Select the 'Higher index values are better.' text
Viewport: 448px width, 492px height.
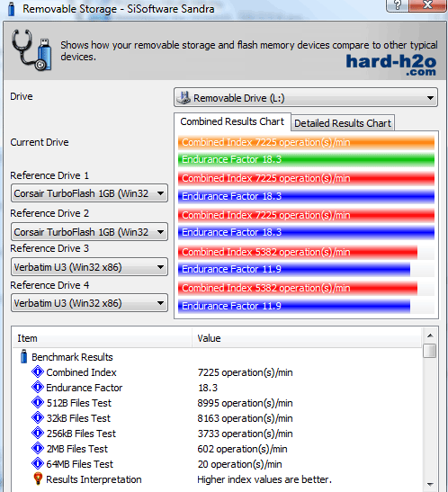point(264,479)
